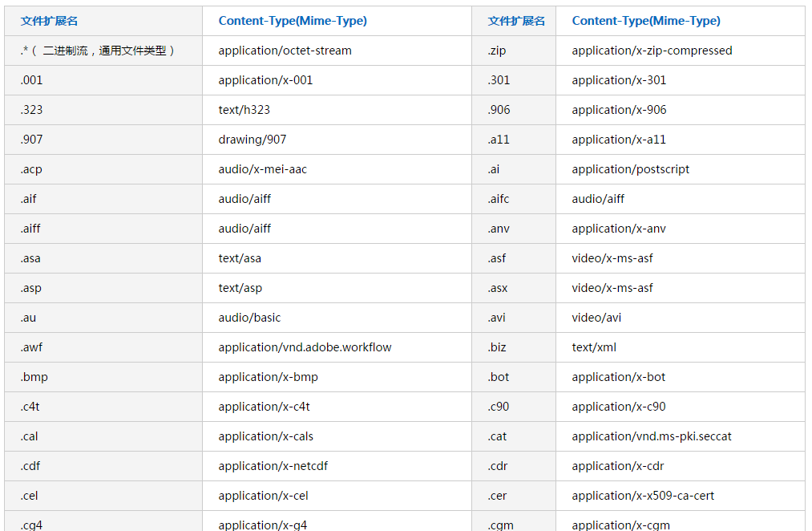The width and height of the screenshot is (812, 531).
Task: Click the 'application/x-netcdf' cell
Action: click(337, 466)
